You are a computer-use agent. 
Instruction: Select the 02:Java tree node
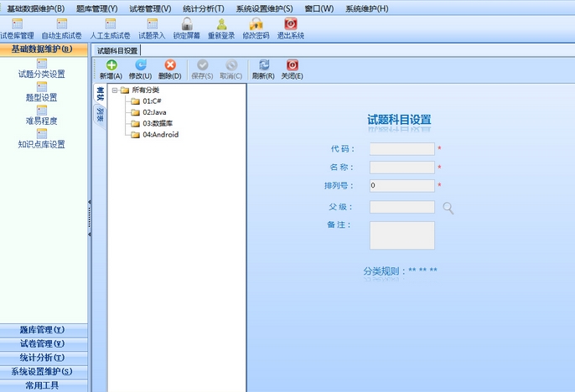(155, 112)
